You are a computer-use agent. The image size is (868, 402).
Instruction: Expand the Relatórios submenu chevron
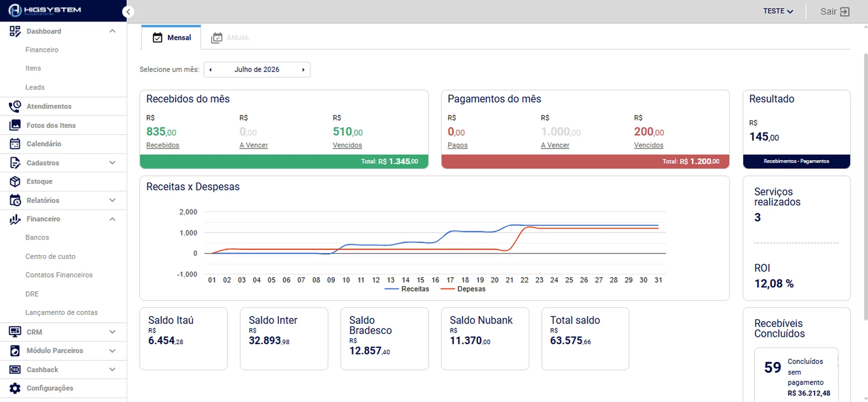(112, 200)
